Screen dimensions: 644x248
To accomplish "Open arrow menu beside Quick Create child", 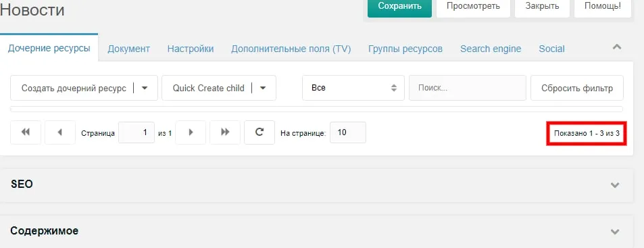I will click(263, 88).
